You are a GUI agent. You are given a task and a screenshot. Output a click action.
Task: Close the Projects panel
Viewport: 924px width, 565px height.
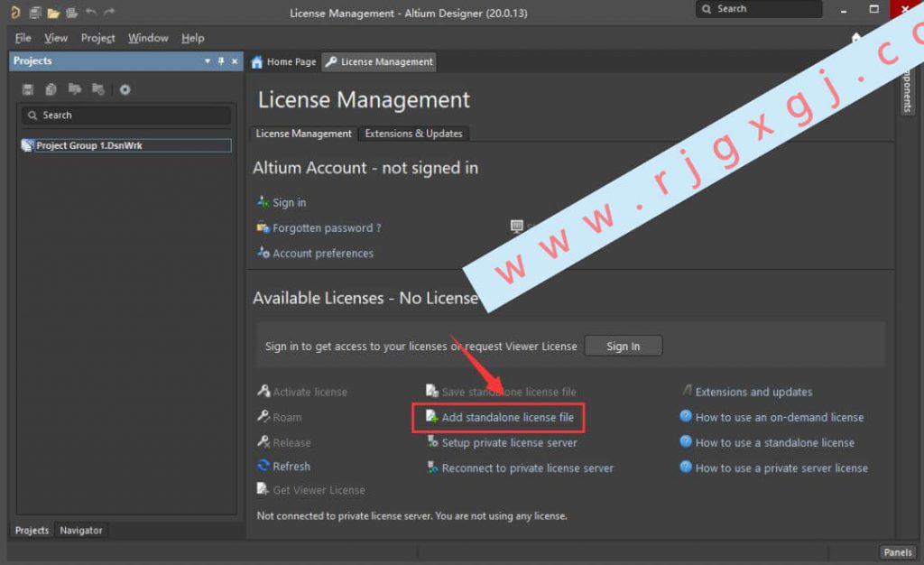point(235,60)
